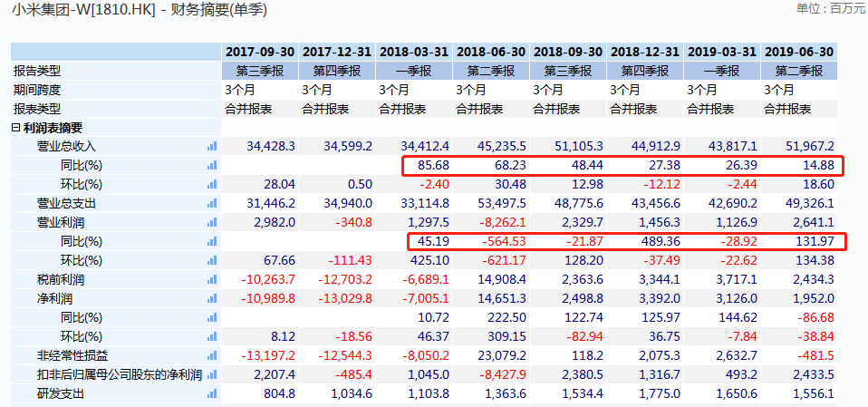Open chart icon for 净利润 row

pyautogui.click(x=212, y=298)
